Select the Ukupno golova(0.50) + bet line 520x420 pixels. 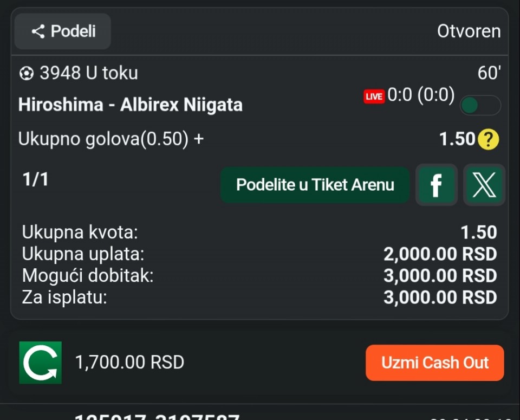(111, 139)
